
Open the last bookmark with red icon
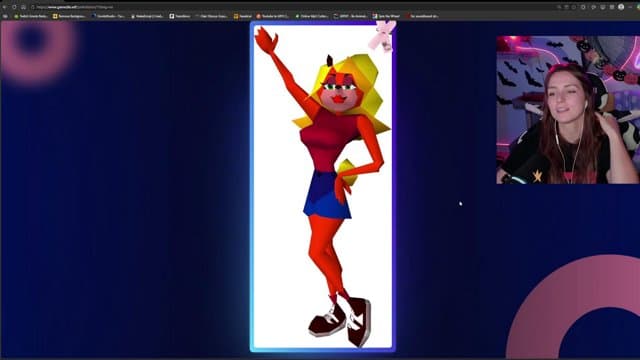pyautogui.click(x=422, y=16)
